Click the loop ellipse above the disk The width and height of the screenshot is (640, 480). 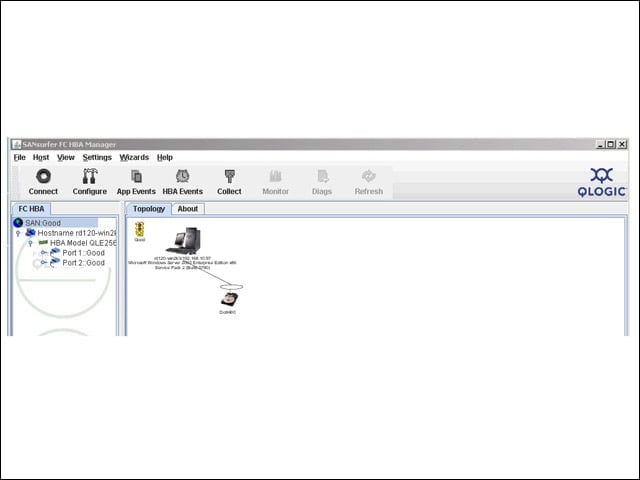[x=231, y=287]
